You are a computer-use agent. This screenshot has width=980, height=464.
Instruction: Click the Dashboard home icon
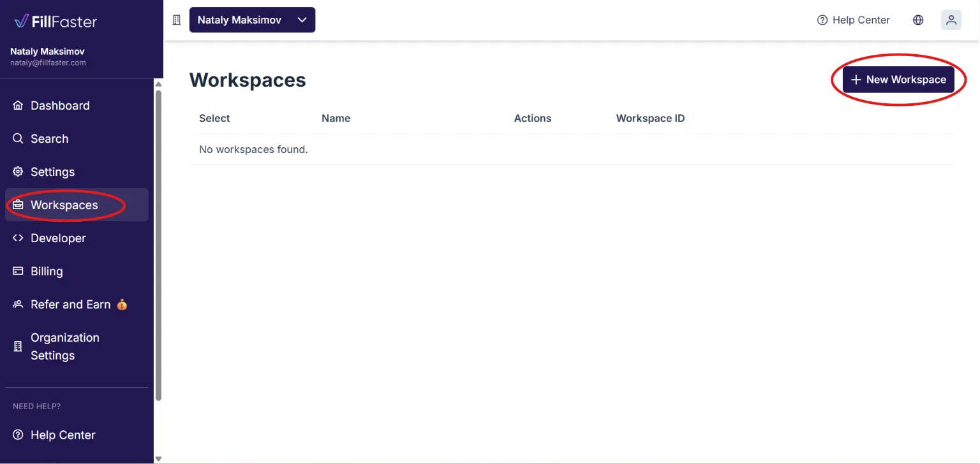(x=18, y=106)
